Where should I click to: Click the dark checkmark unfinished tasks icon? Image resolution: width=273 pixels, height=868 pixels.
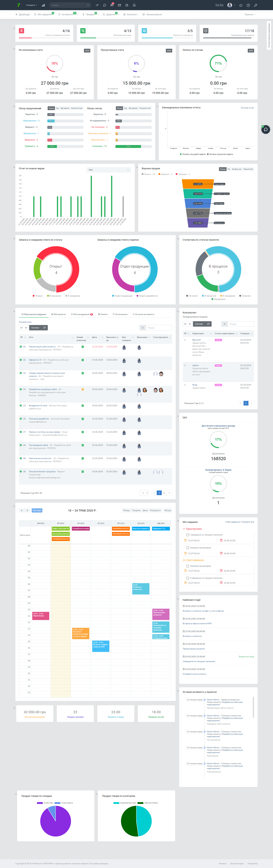pos(206,31)
